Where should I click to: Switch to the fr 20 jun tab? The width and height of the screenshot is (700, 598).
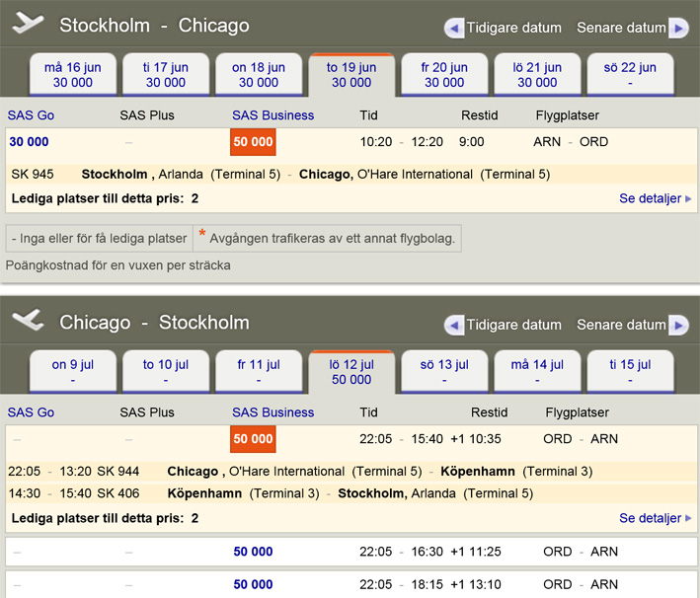click(x=444, y=75)
